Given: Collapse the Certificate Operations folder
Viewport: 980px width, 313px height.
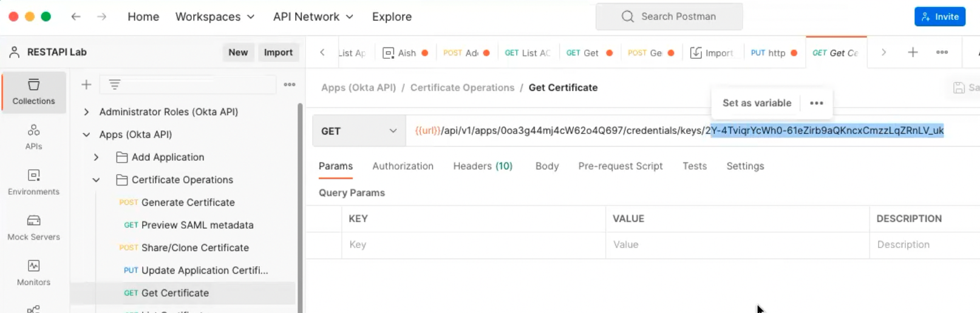Looking at the screenshot, I should pos(96,180).
